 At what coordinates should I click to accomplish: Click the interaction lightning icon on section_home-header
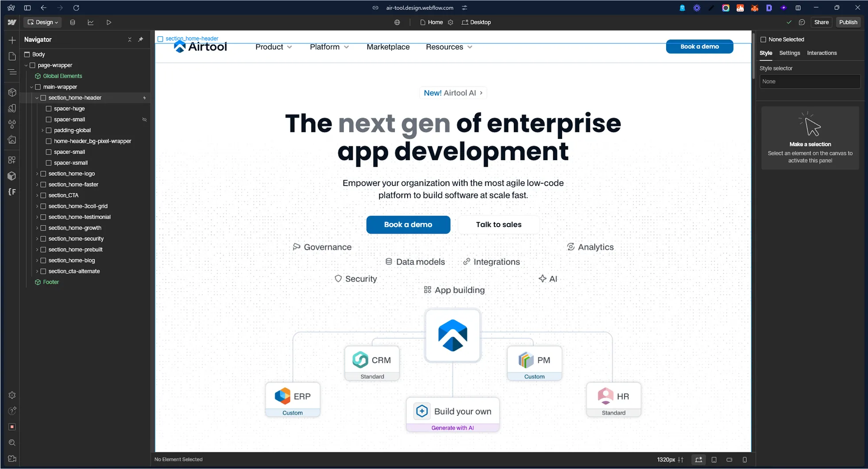144,98
